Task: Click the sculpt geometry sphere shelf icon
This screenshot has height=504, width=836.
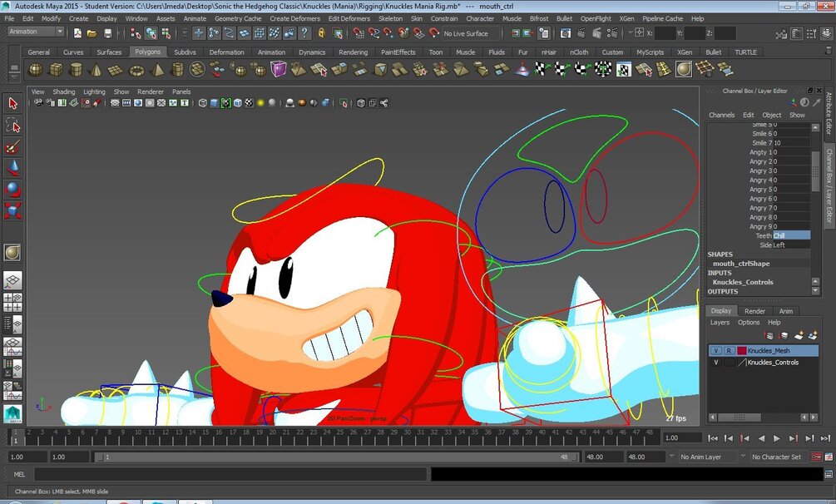Action: click(x=684, y=69)
